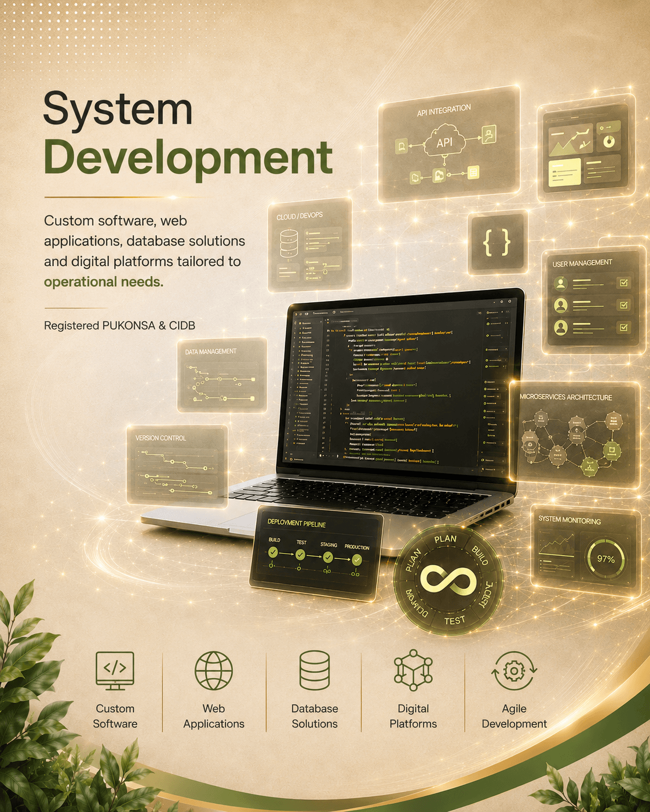Click the table grid icon in API Integration card

click(x=473, y=172)
